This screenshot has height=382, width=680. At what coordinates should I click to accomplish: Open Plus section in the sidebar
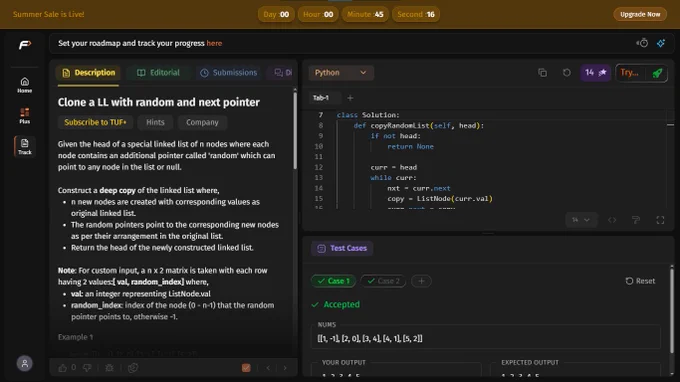[x=25, y=116]
